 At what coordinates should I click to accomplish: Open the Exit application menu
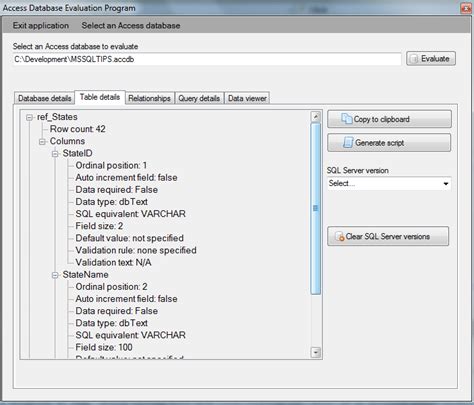click(x=41, y=26)
